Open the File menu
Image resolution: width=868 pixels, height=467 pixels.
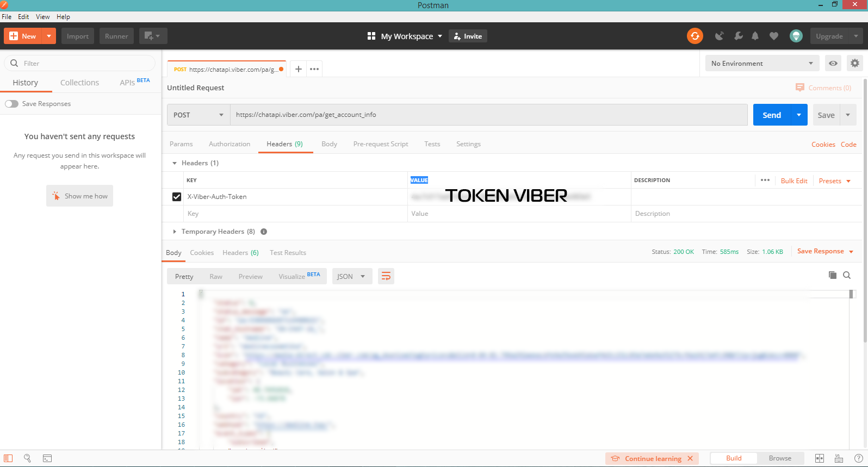coord(7,17)
